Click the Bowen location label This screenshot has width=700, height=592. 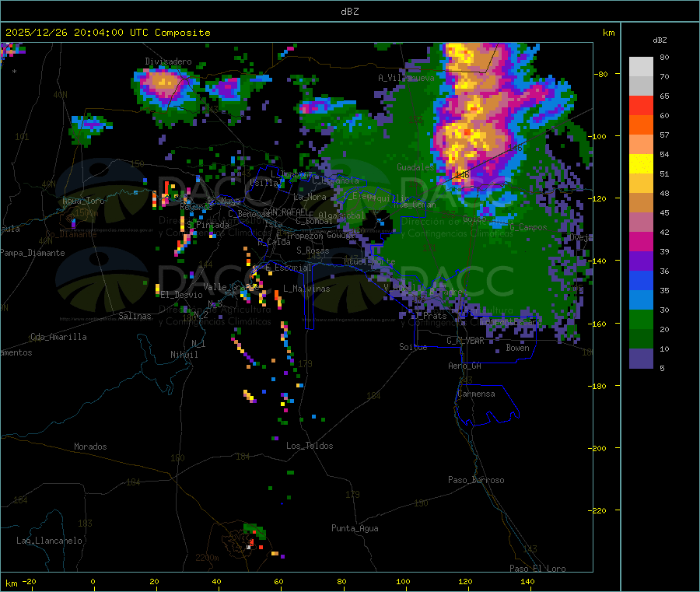[517, 347]
